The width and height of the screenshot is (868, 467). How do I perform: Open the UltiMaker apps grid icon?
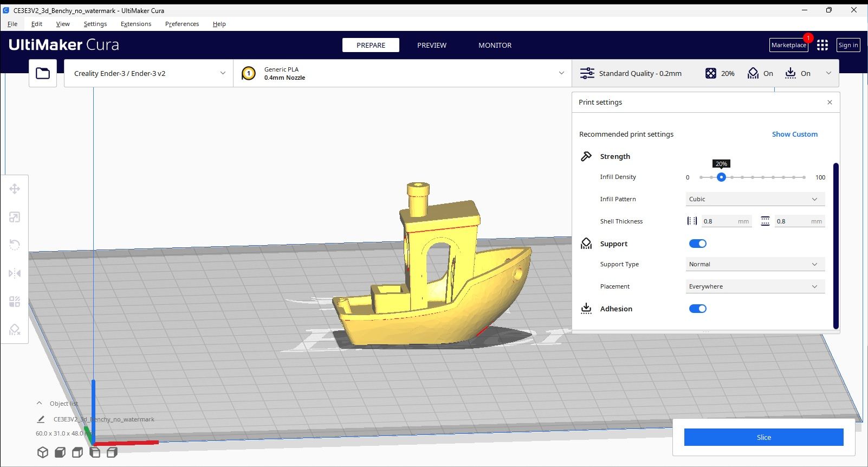(x=822, y=45)
